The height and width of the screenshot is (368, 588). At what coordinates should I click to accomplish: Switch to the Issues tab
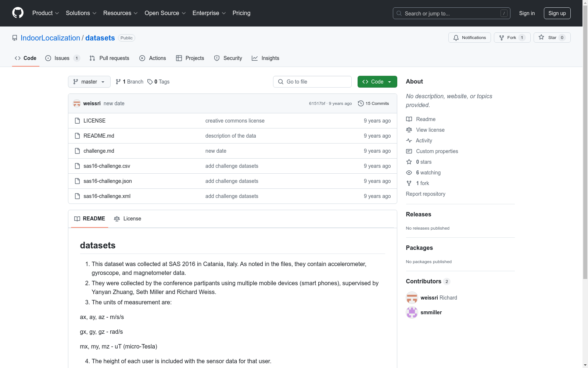tap(62, 58)
